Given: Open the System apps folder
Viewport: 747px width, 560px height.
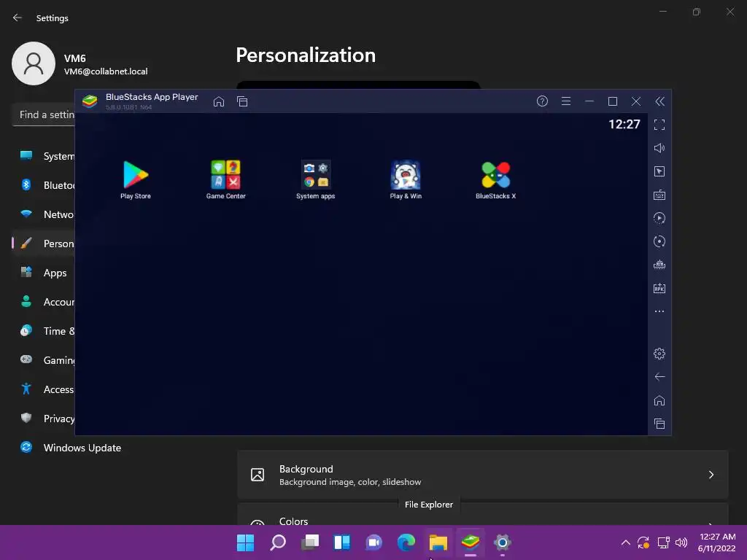Looking at the screenshot, I should [x=315, y=179].
